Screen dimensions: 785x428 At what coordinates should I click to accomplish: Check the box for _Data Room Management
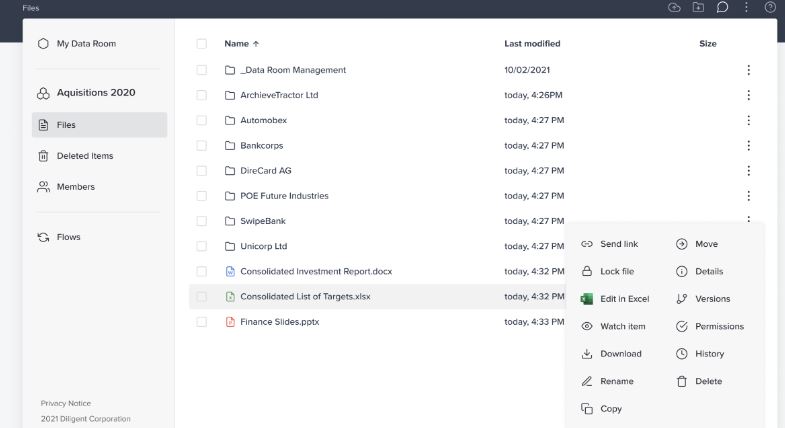[201, 70]
